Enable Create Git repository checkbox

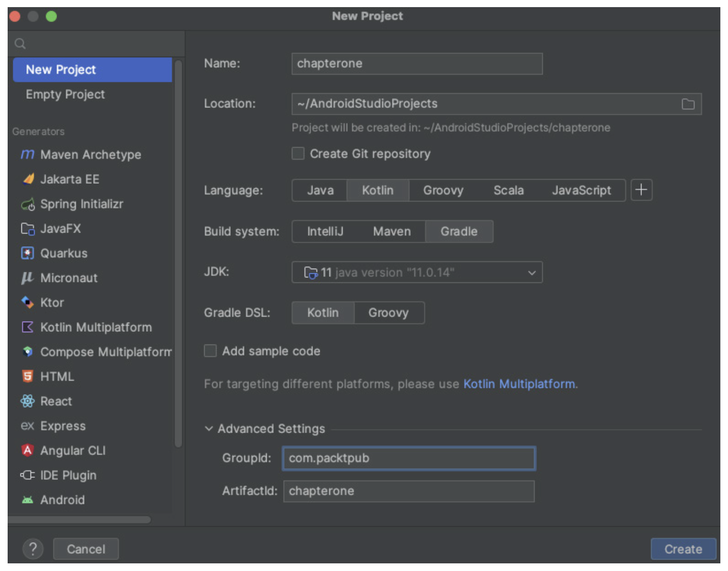point(298,154)
